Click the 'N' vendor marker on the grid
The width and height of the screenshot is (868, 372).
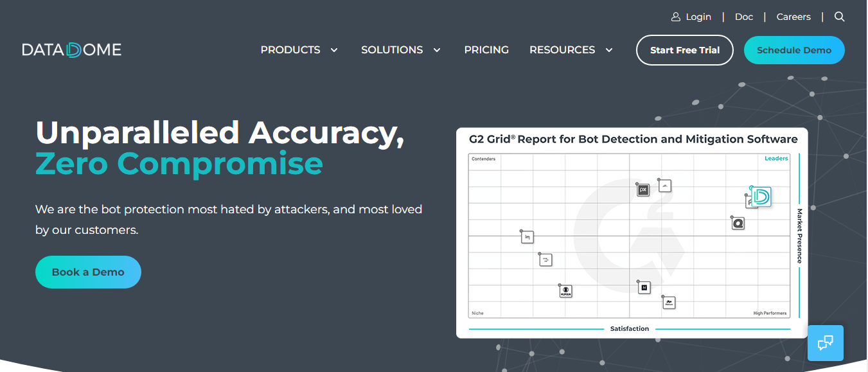[x=644, y=287]
